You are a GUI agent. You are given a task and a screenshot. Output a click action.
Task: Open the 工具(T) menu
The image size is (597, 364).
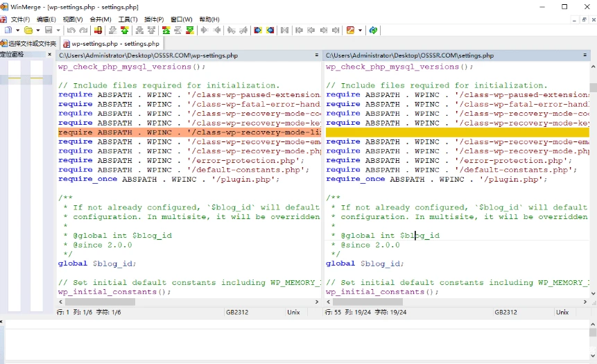[128, 19]
